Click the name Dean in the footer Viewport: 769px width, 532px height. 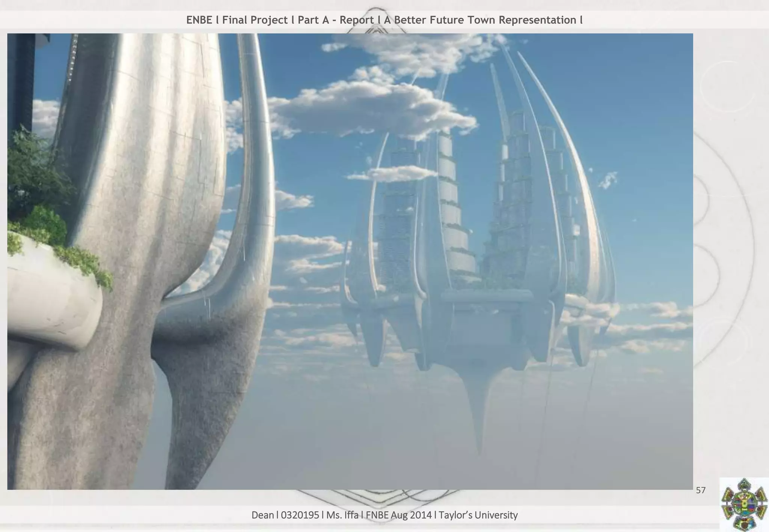(262, 515)
